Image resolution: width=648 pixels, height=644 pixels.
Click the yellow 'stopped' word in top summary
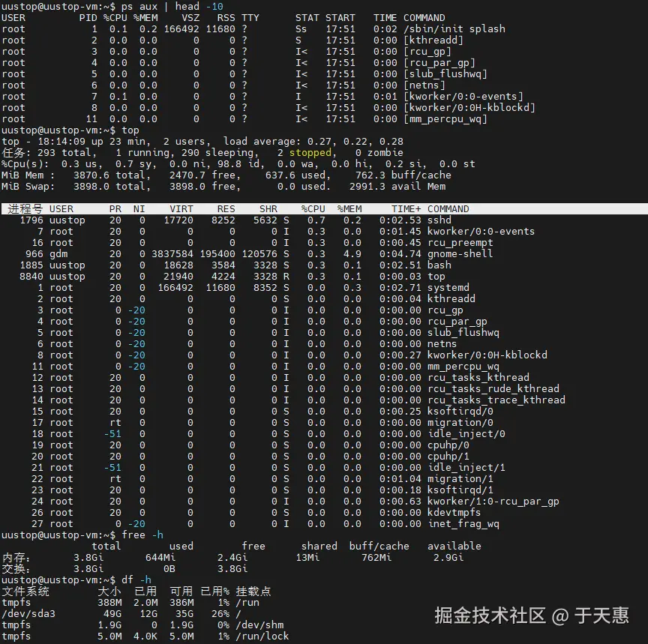tap(310, 153)
